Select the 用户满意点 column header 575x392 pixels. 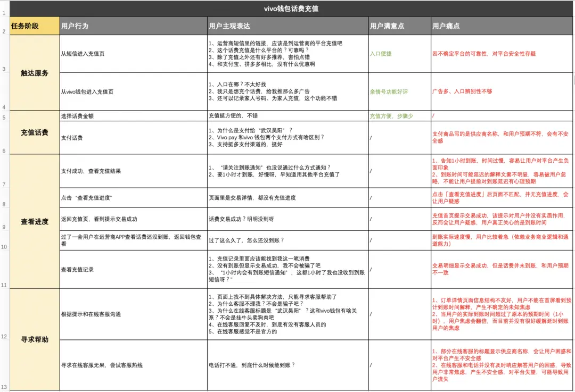pos(399,26)
